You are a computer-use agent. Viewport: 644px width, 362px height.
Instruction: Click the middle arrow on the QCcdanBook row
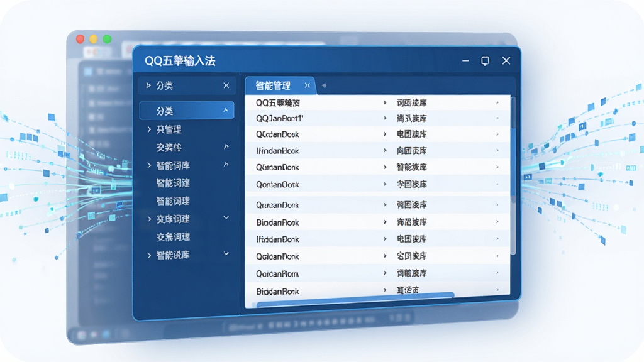click(385, 134)
